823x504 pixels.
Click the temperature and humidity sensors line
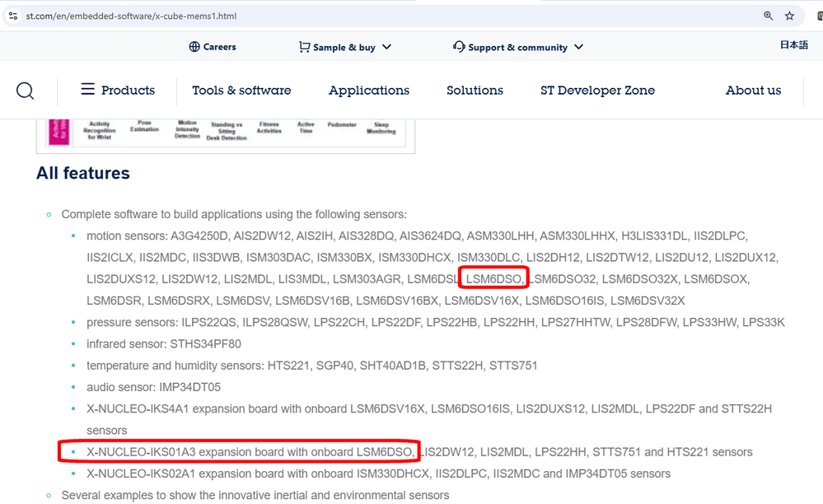(x=311, y=366)
